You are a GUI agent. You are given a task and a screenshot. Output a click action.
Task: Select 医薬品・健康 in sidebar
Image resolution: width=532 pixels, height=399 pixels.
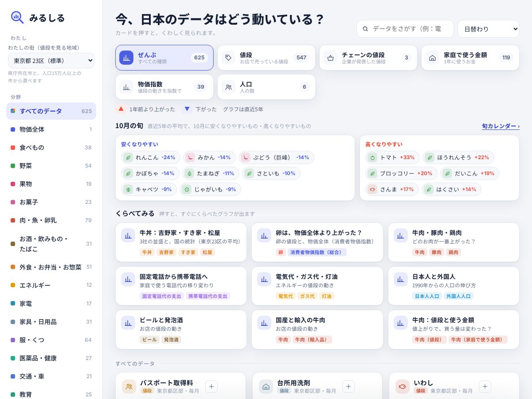point(51,358)
